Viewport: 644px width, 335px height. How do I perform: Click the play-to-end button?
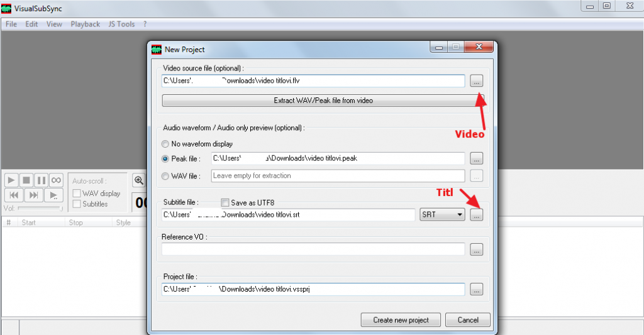54,195
